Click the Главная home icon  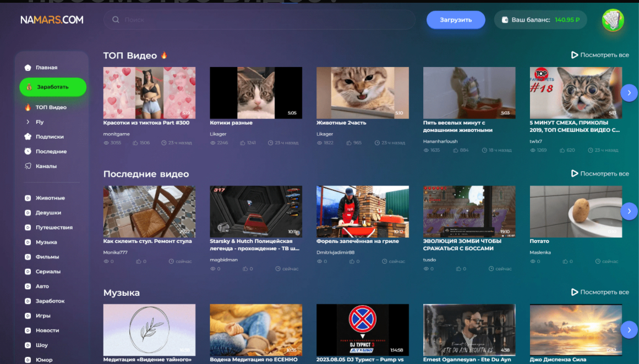(28, 68)
